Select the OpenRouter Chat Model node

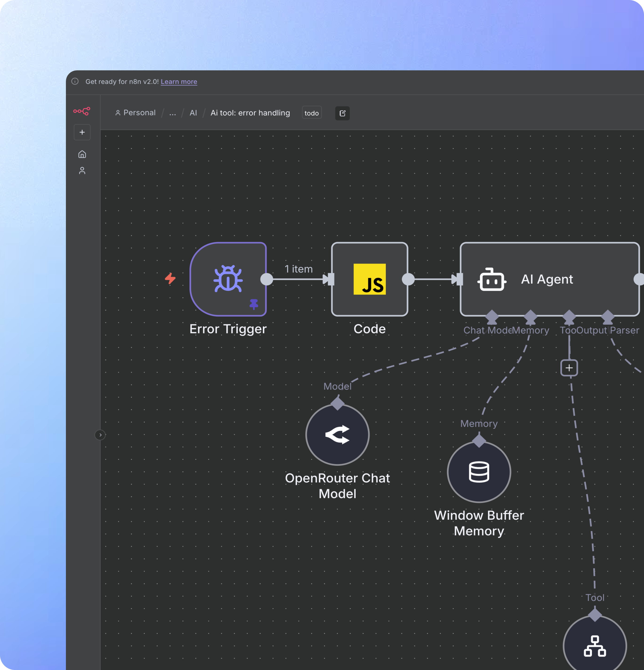[337, 435]
